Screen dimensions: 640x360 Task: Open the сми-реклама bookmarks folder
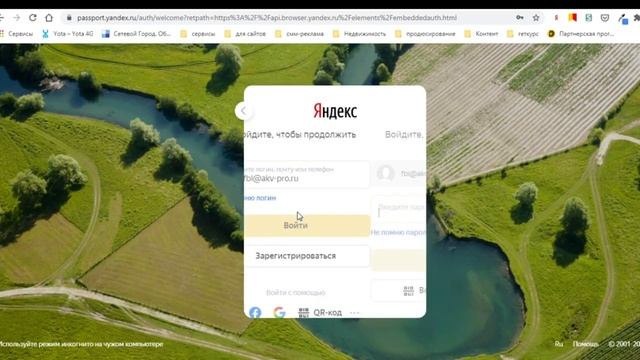(299, 34)
